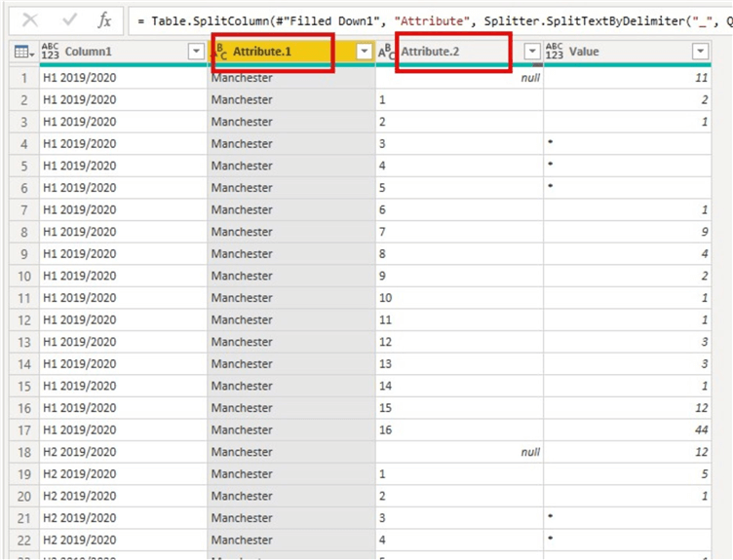Click the Attribute.2 text data type icon
The width and height of the screenshot is (733, 560).
[387, 52]
